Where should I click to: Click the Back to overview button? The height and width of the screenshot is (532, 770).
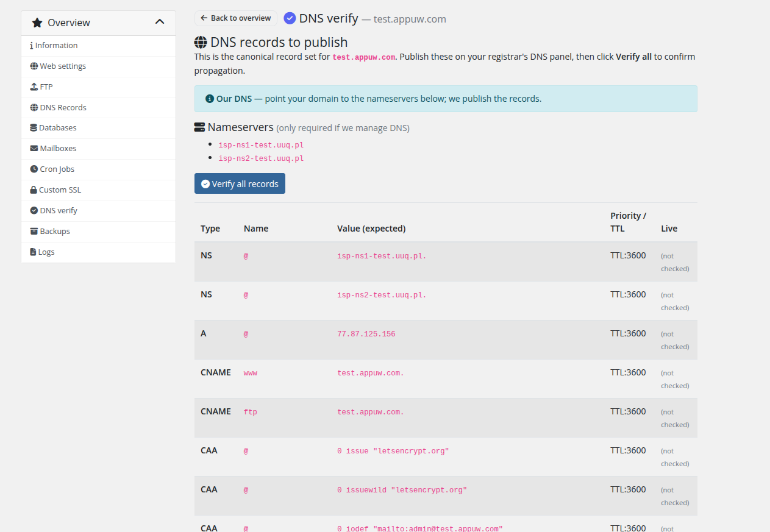[x=236, y=18]
